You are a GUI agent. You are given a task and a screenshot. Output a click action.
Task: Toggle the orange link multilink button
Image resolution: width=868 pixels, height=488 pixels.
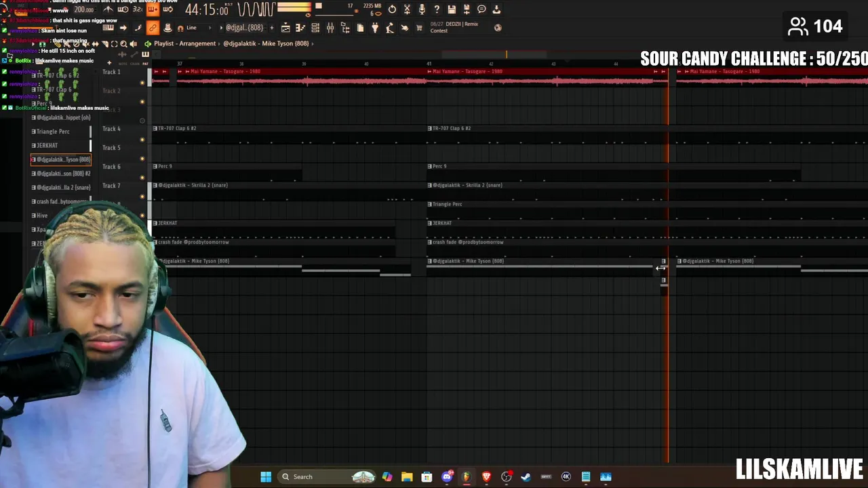(153, 28)
